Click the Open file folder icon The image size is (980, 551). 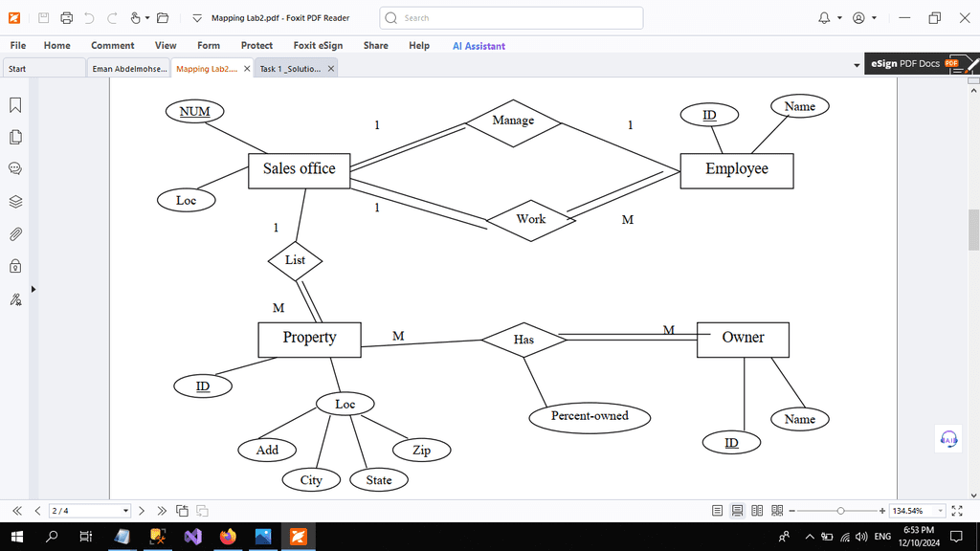163,18
